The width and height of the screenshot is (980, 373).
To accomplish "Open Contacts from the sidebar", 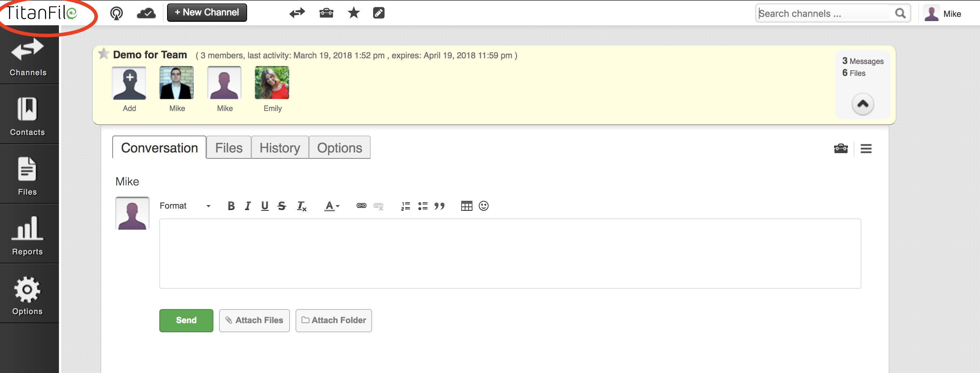I will point(27,116).
